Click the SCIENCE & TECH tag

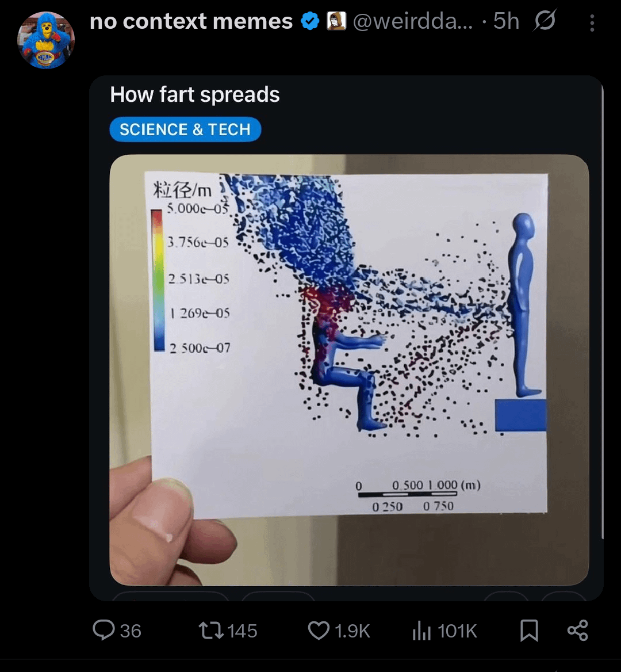coord(185,129)
